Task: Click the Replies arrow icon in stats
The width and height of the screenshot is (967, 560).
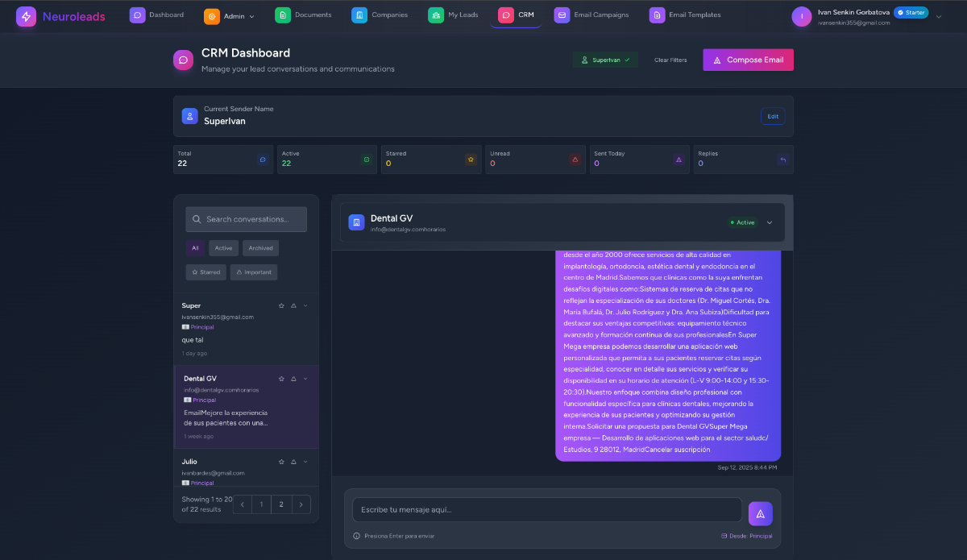Action: click(782, 160)
